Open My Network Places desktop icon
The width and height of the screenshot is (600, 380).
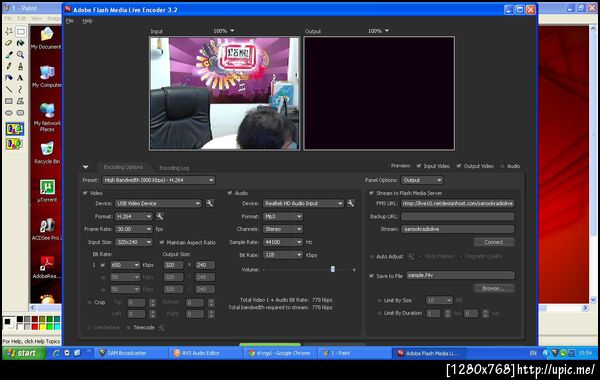click(47, 117)
